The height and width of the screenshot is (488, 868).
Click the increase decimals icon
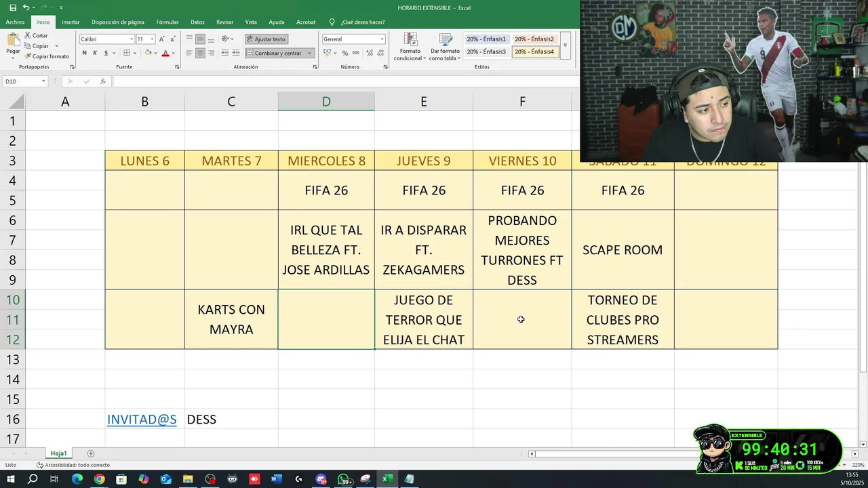click(368, 53)
